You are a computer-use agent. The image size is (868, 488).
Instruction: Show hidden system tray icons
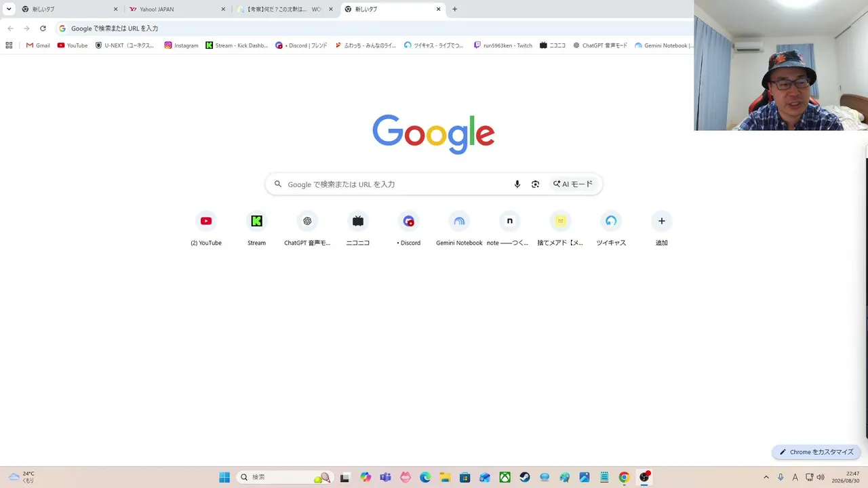pyautogui.click(x=766, y=477)
